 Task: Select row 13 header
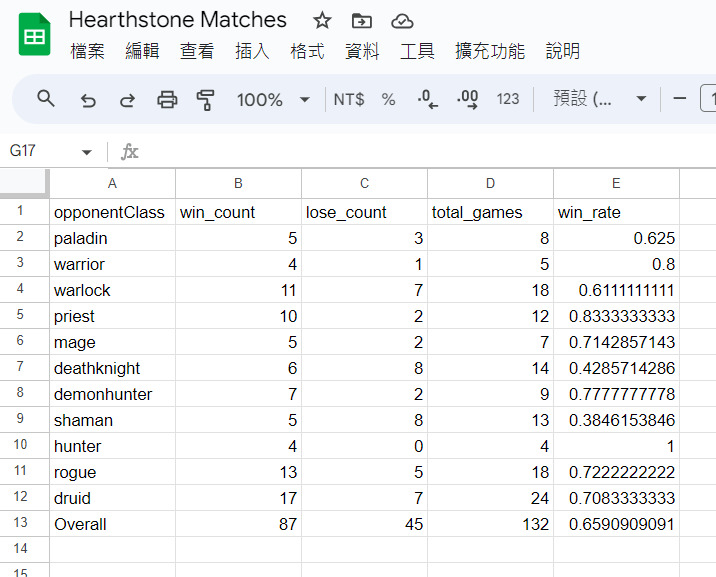(24, 523)
